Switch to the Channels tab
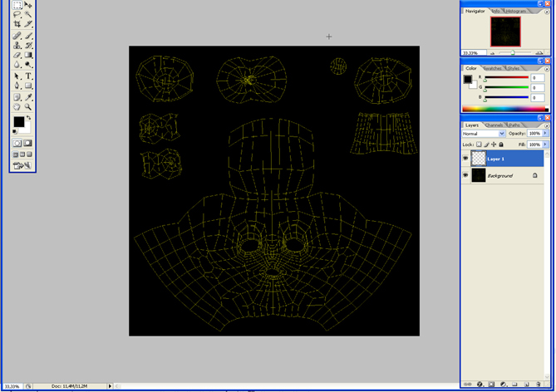Screen dimensions: 556x392 [x=494, y=125]
